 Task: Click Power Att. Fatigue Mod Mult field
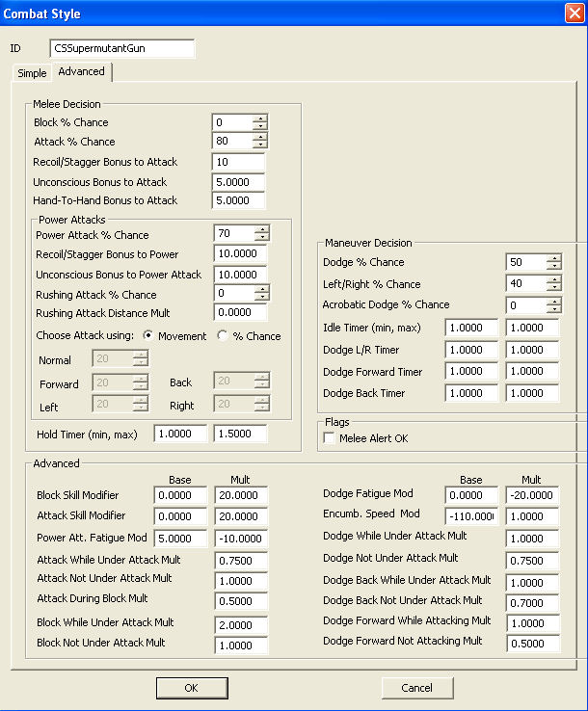pyautogui.click(x=241, y=539)
